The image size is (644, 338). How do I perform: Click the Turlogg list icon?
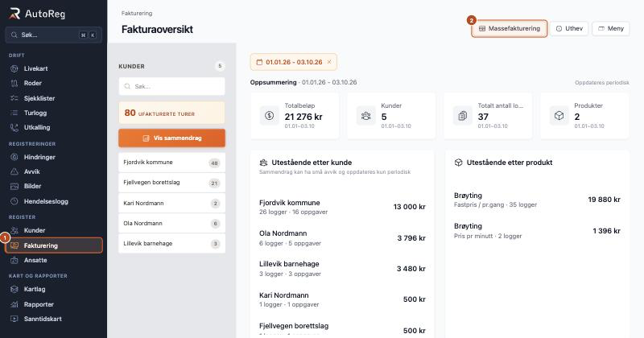[14, 113]
